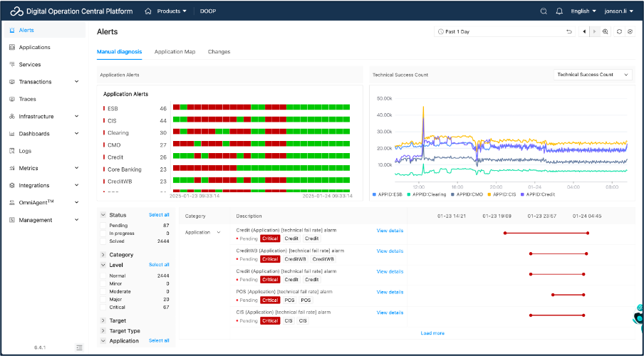Step back to previous time range
The width and height of the screenshot is (644, 356).
(x=584, y=32)
